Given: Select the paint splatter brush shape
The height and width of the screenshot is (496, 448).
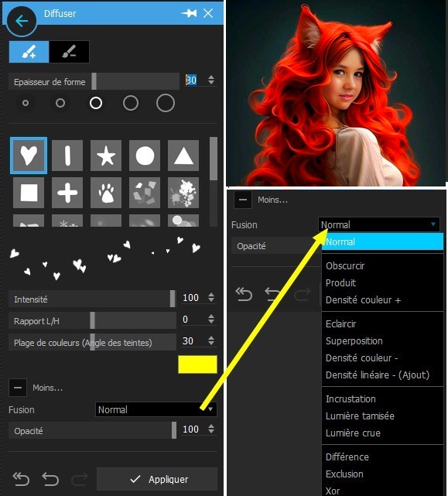Looking at the screenshot, I should (x=183, y=193).
